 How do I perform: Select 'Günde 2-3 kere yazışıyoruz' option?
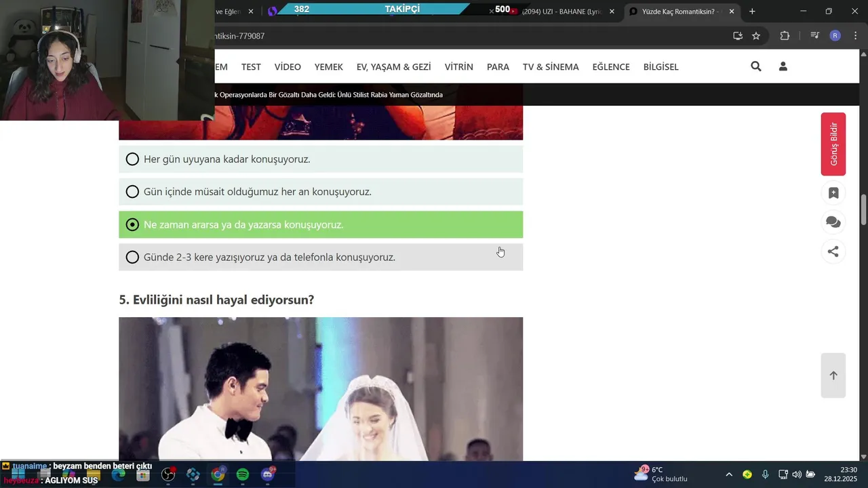[321, 257]
